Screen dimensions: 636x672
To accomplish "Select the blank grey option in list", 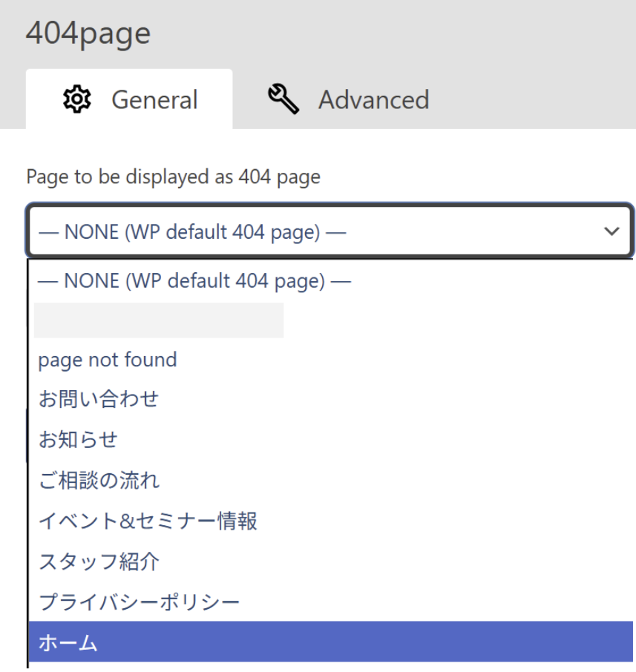I will [159, 320].
